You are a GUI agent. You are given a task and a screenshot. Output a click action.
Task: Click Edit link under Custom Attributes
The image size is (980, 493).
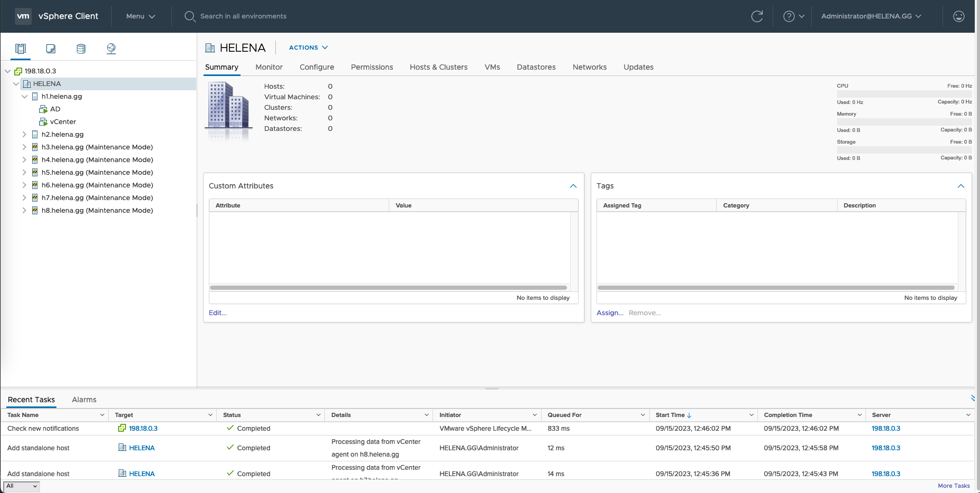tap(217, 313)
